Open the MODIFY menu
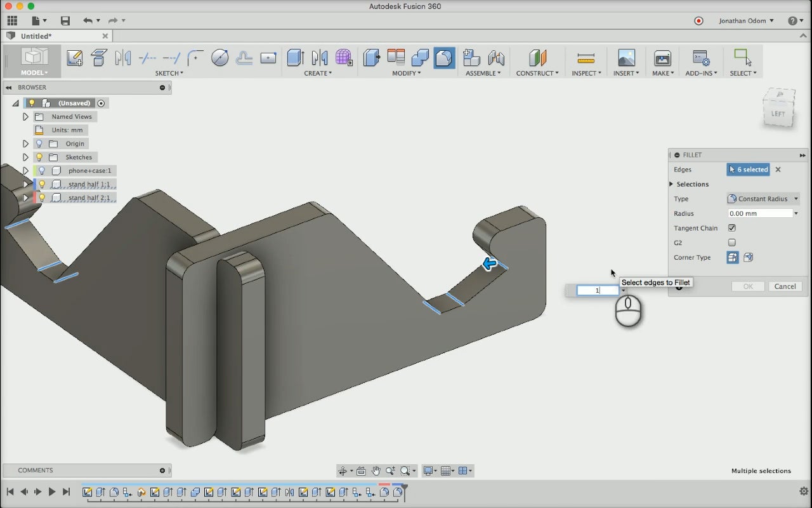The image size is (812, 508). (406, 73)
